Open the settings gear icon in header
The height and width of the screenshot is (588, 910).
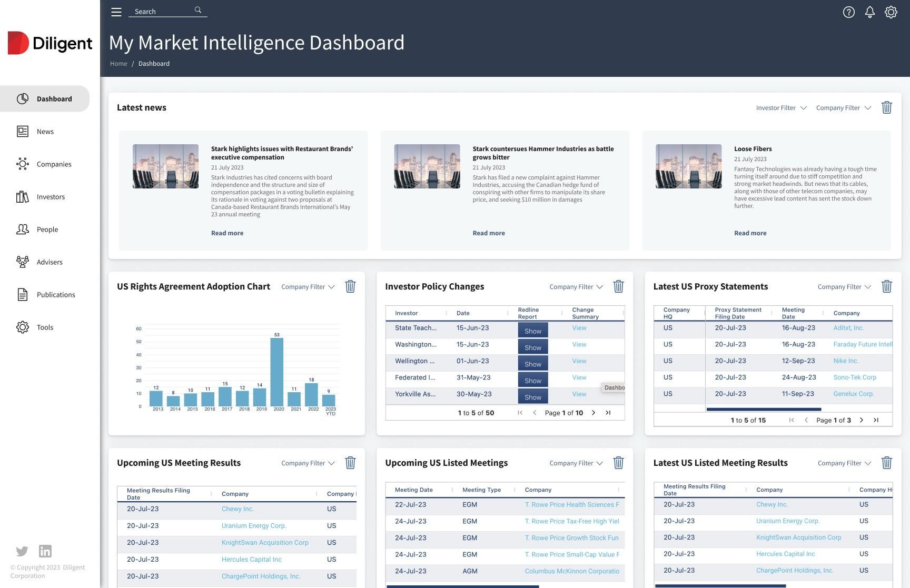click(x=891, y=12)
